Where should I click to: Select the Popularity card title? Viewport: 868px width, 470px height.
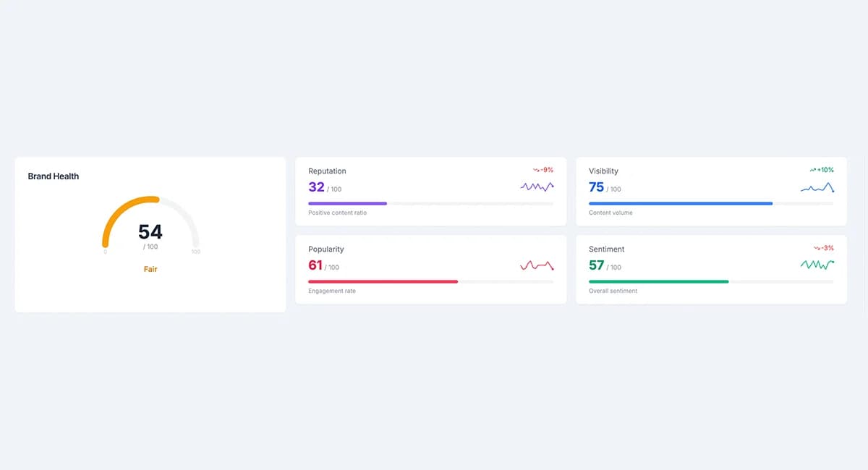[326, 249]
